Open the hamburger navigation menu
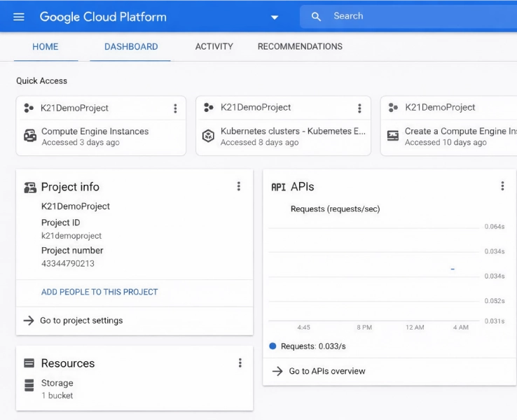This screenshot has width=517, height=420. point(19,17)
